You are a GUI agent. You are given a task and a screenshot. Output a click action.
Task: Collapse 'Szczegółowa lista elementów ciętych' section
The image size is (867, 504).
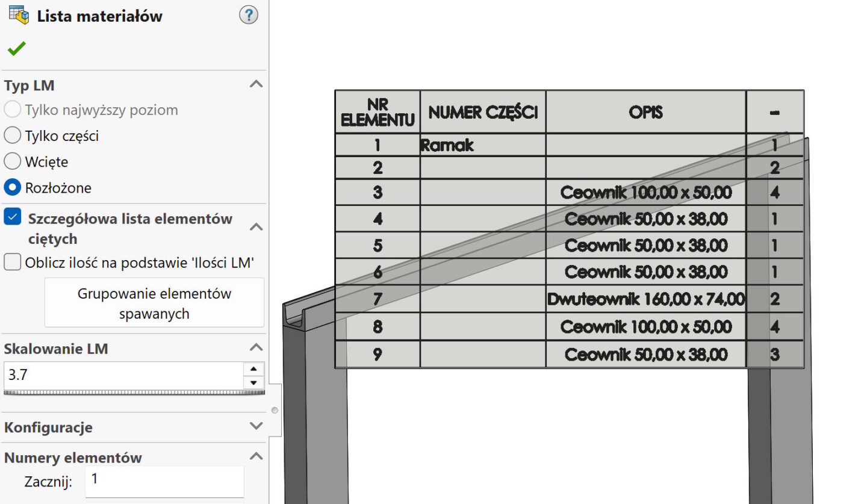click(x=256, y=227)
